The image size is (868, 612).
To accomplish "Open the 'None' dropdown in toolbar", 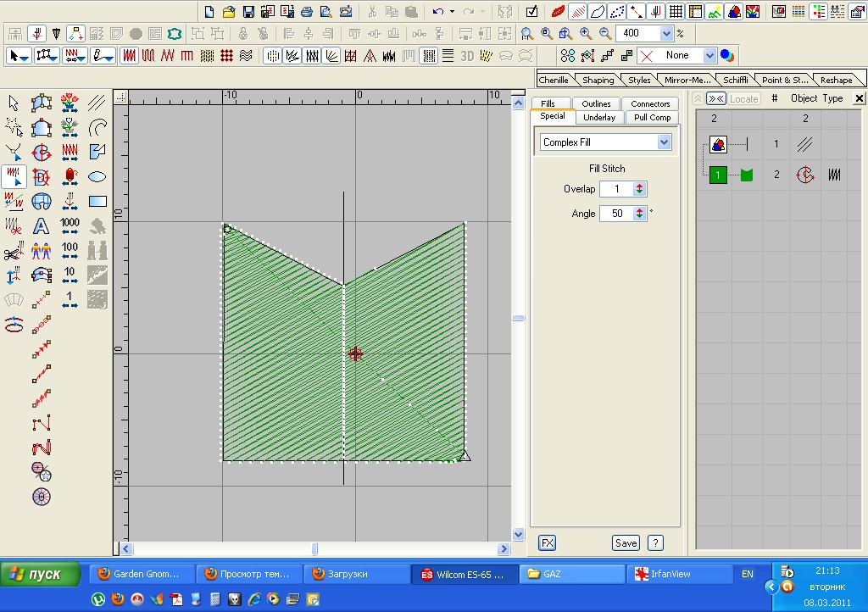I will point(709,56).
